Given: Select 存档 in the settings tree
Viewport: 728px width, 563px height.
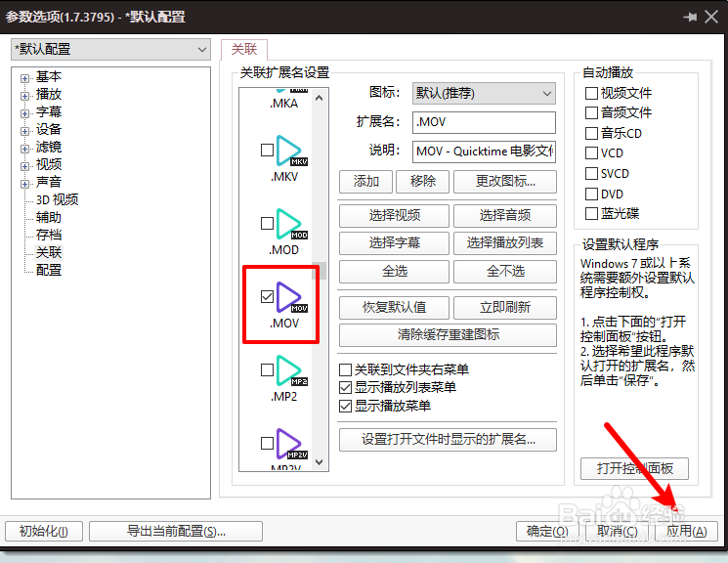Looking at the screenshot, I should 49,235.
